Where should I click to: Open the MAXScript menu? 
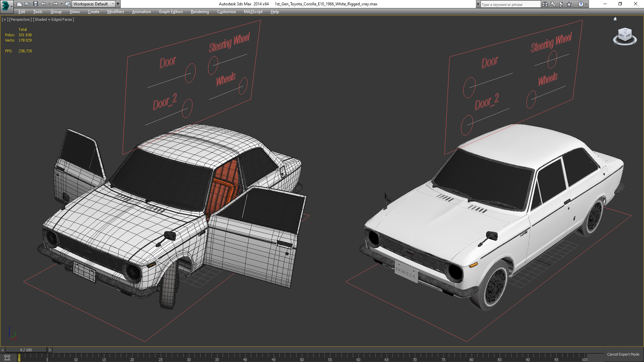point(253,12)
